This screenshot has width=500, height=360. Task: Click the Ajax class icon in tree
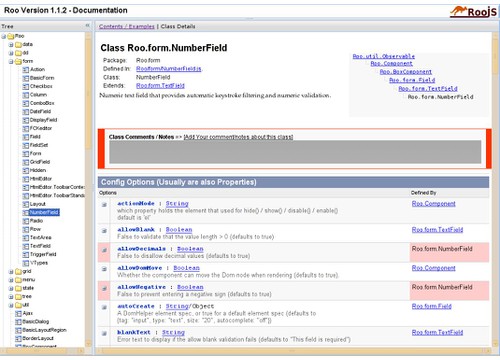pos(18,313)
